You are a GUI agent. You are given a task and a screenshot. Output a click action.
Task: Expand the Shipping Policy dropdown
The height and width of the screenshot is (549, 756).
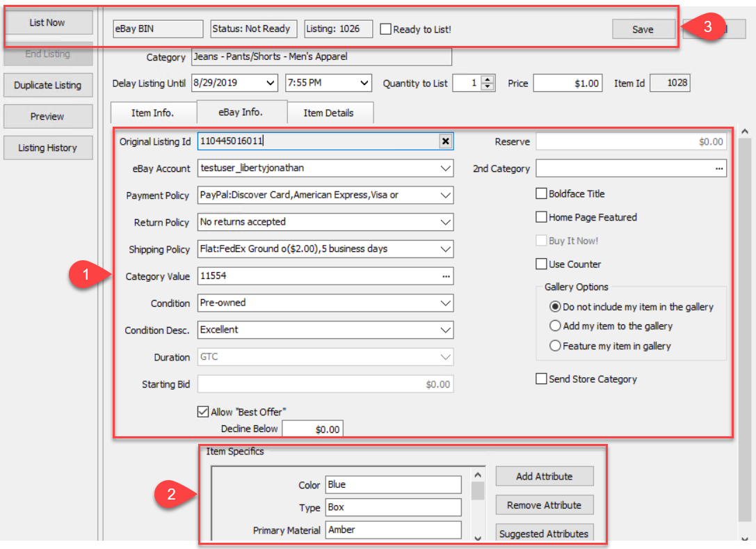(446, 249)
